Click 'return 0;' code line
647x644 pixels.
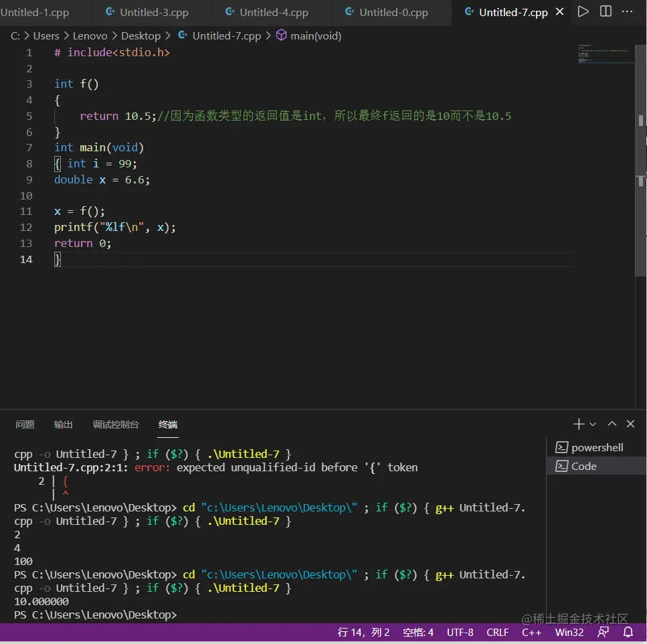(x=82, y=243)
